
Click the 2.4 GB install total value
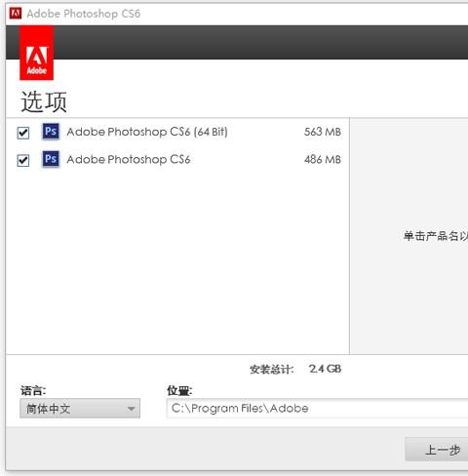(325, 369)
